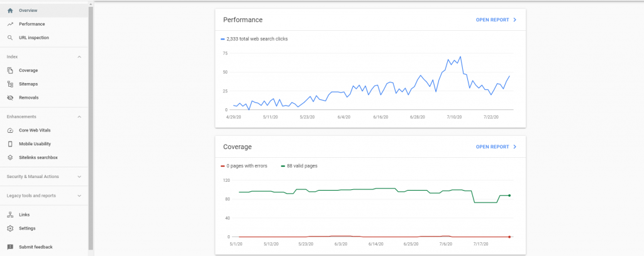644x256 pixels.
Task: Expand Security & Manual Actions section
Action: (x=79, y=177)
